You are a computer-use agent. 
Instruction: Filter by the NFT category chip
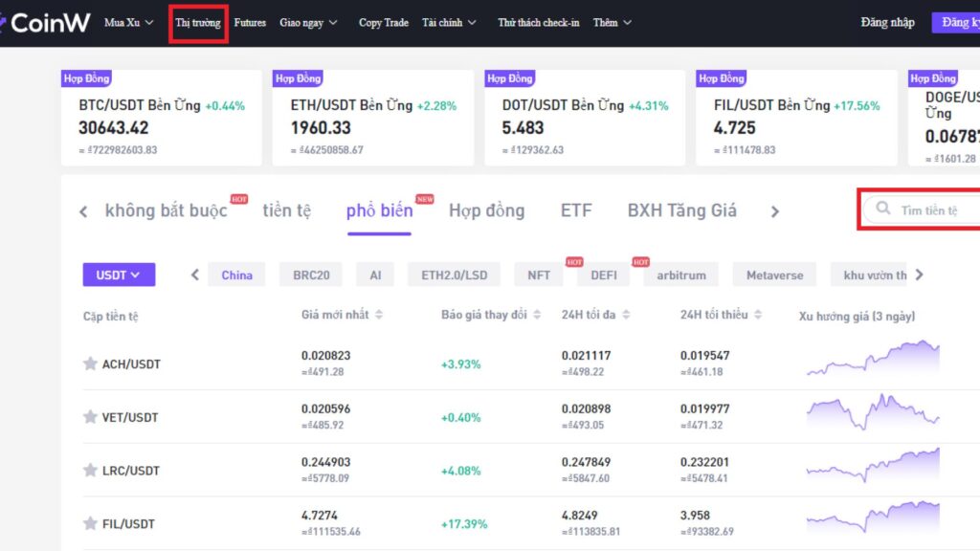539,275
